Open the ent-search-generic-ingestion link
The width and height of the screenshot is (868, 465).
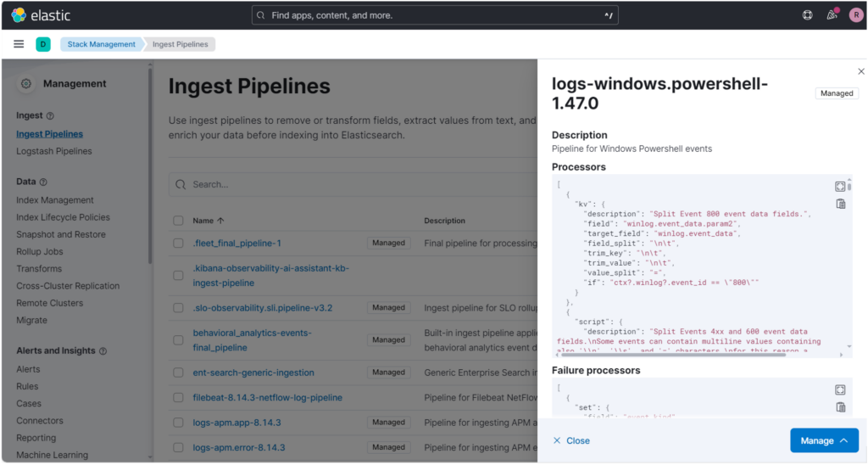coord(253,373)
